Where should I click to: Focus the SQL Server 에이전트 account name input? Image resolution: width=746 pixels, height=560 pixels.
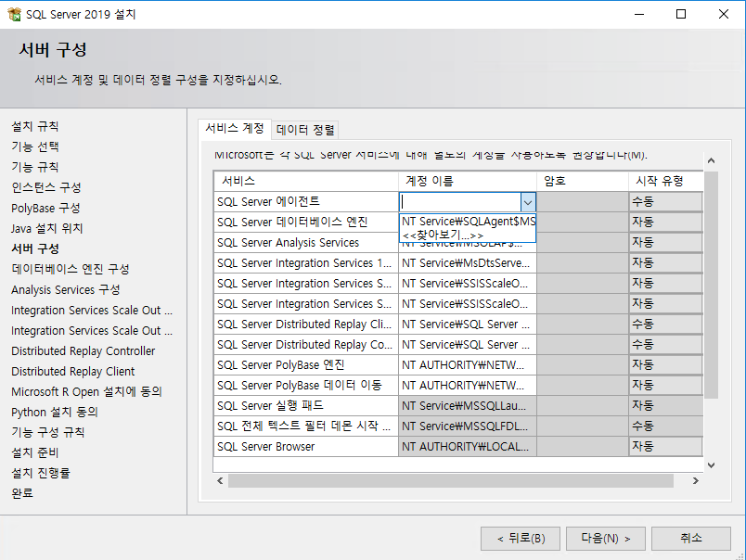coord(460,202)
